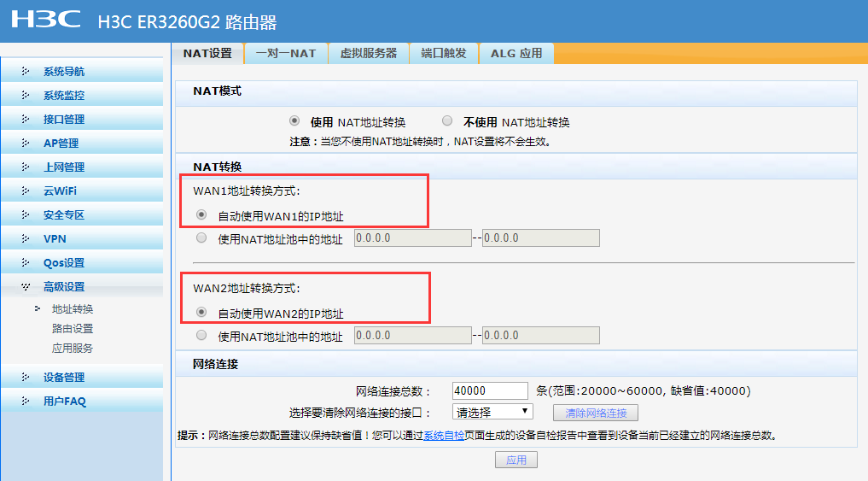The image size is (868, 481).
Task: Click the NAT转换 section header
Action: tap(217, 167)
